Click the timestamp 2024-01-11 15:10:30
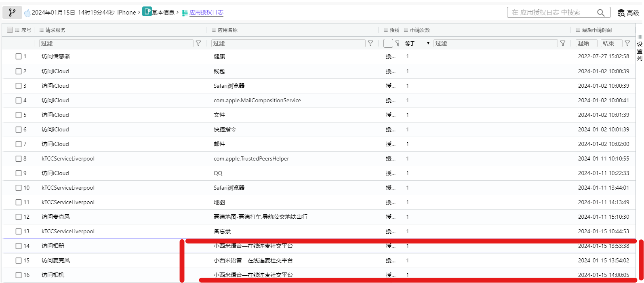Screen dimensions: 644x283 click(x=604, y=217)
